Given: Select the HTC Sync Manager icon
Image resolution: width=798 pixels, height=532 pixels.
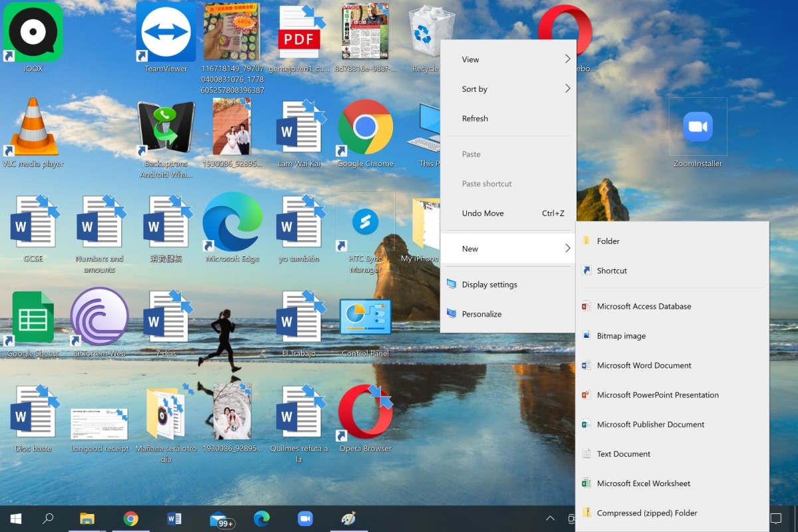Looking at the screenshot, I should coord(366,233).
